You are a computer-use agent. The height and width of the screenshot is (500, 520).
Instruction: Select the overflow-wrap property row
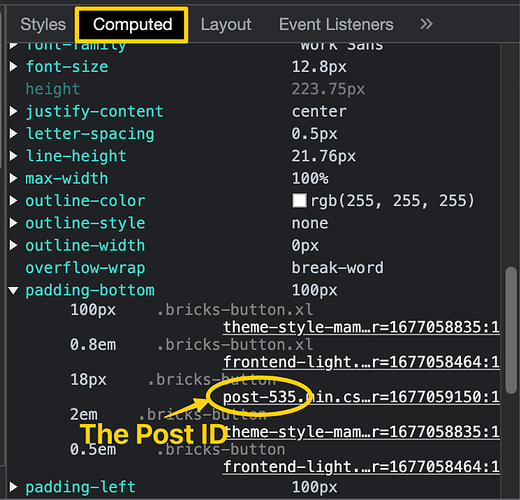253,268
